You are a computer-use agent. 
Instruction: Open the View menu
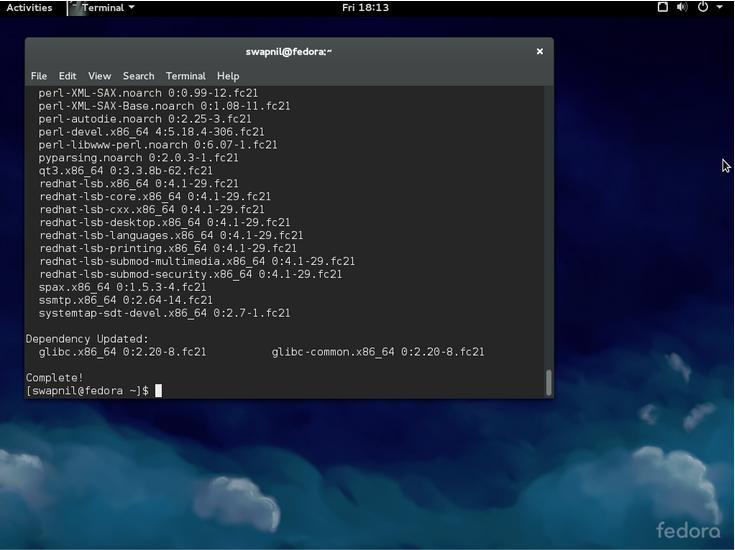point(99,76)
